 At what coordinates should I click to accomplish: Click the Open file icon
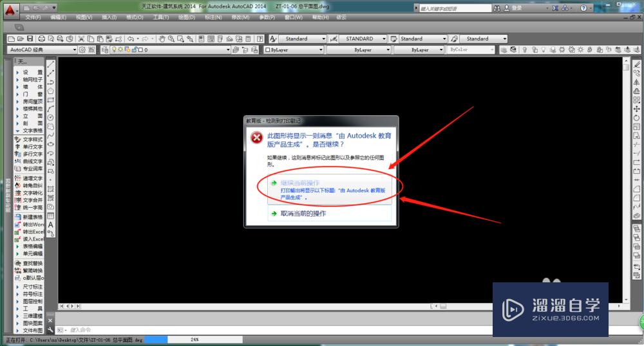[20, 39]
